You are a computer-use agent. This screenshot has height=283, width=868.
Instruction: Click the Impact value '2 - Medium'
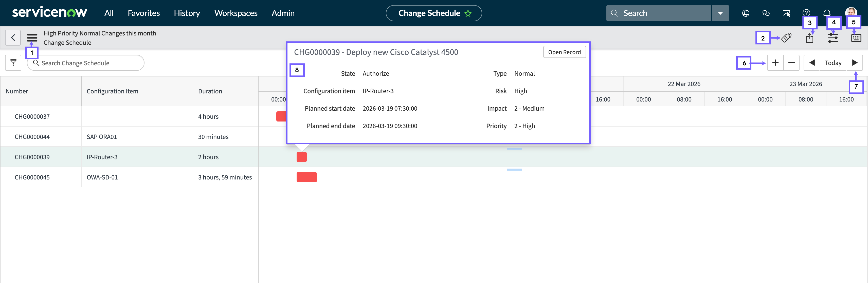click(x=529, y=108)
